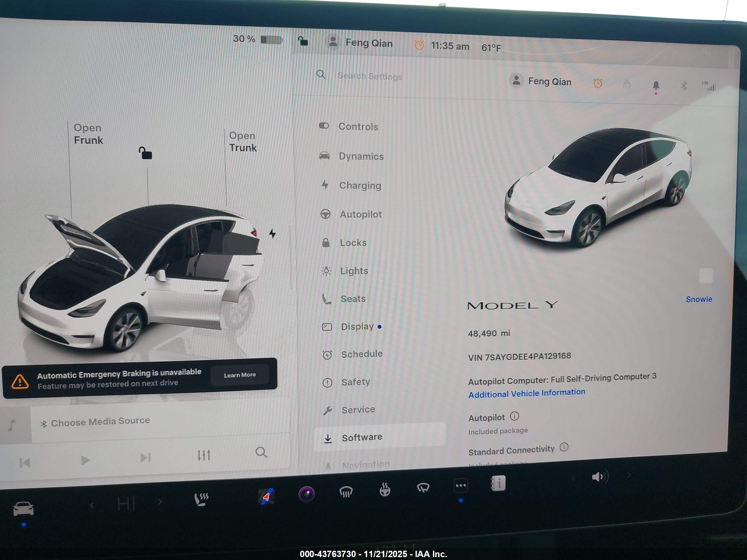
Task: Tap the LTE signal strength icon
Action: pos(709,86)
